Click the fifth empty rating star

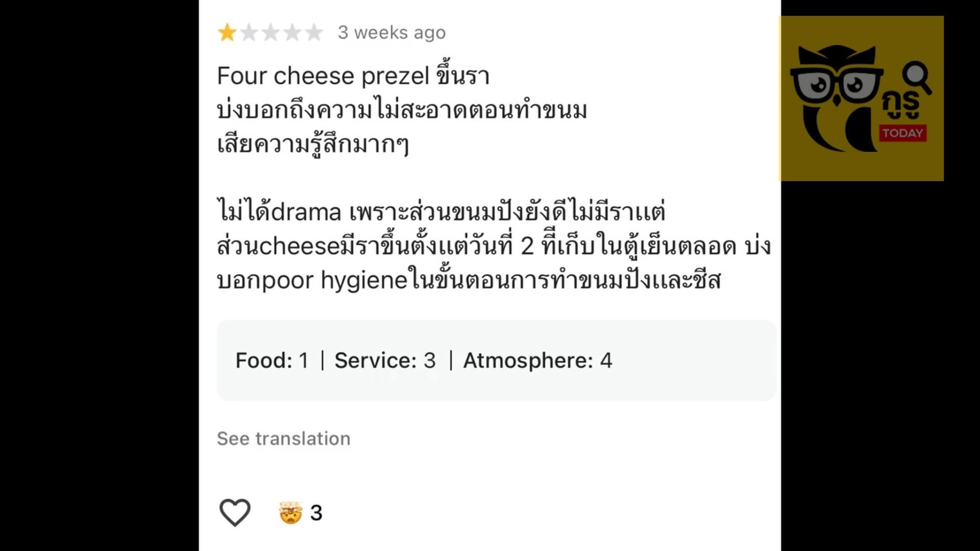313,33
